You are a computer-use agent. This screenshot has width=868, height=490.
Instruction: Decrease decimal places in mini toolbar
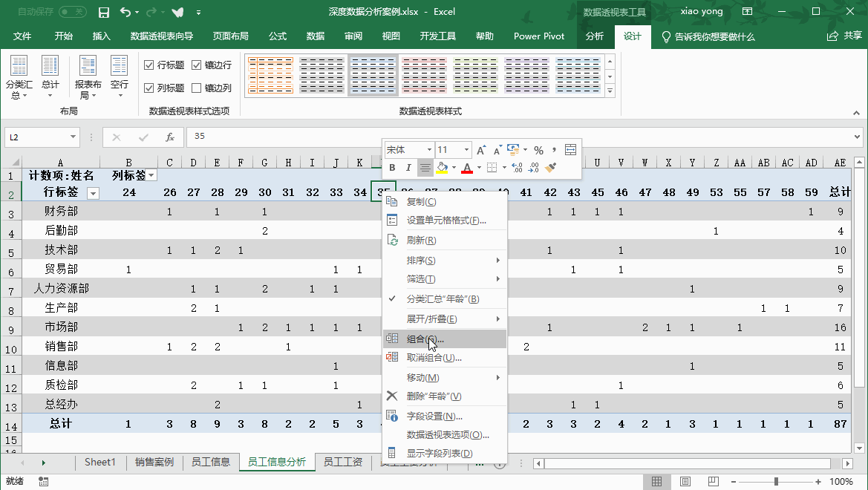534,167
